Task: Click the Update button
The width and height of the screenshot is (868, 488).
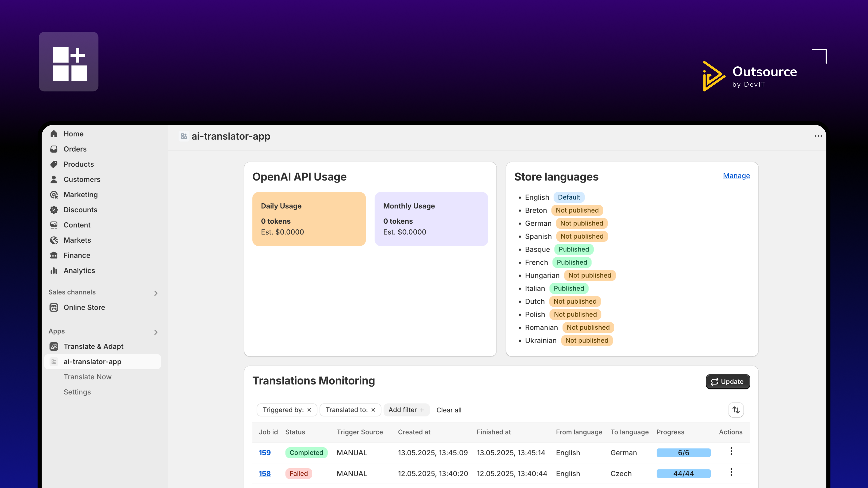Action: tap(728, 382)
